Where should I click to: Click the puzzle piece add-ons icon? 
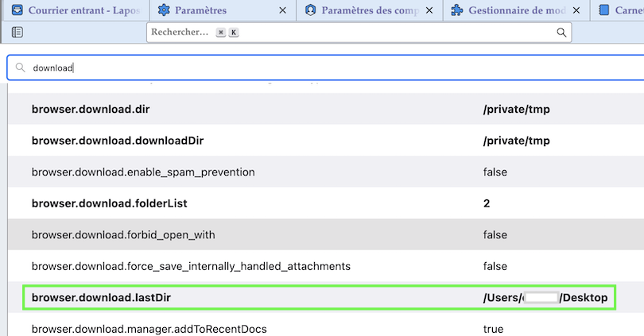(x=457, y=10)
